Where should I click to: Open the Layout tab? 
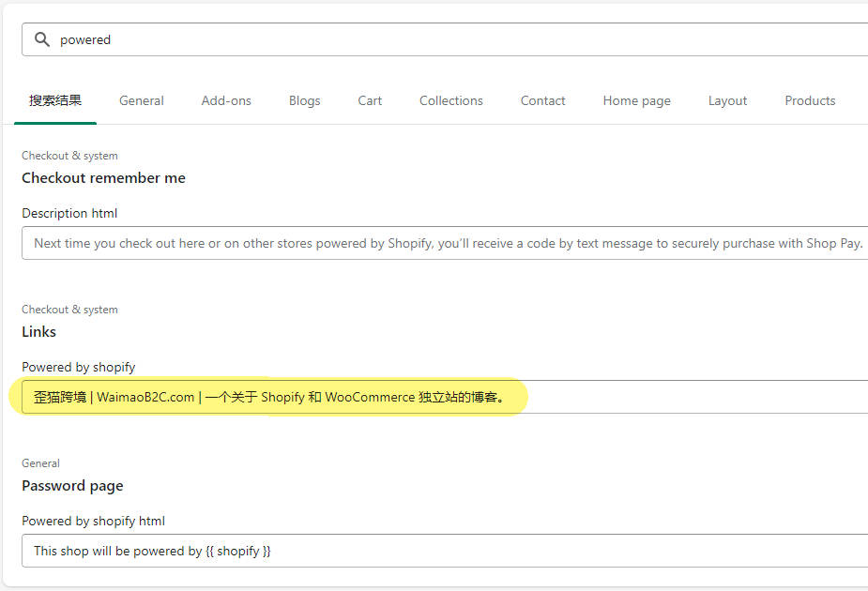(x=727, y=100)
